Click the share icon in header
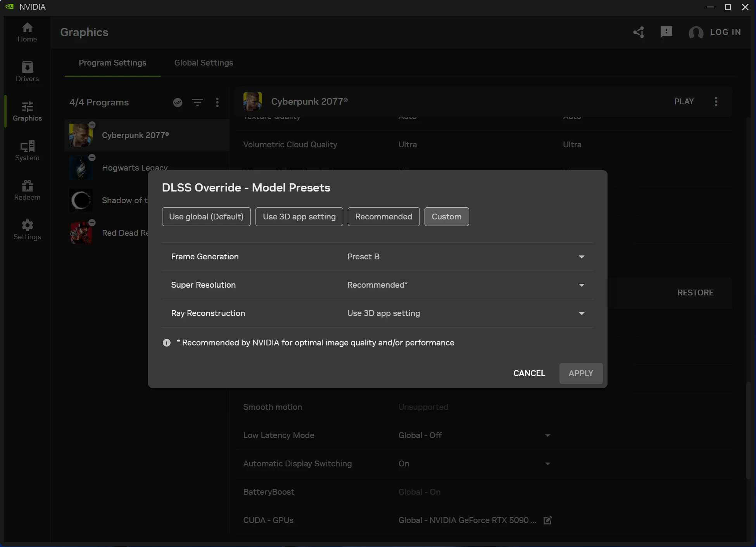Screen dimensions: 756x547 639,32
